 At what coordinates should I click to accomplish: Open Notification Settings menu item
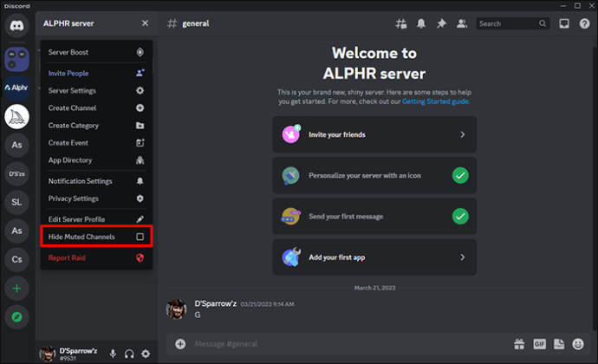96,181
